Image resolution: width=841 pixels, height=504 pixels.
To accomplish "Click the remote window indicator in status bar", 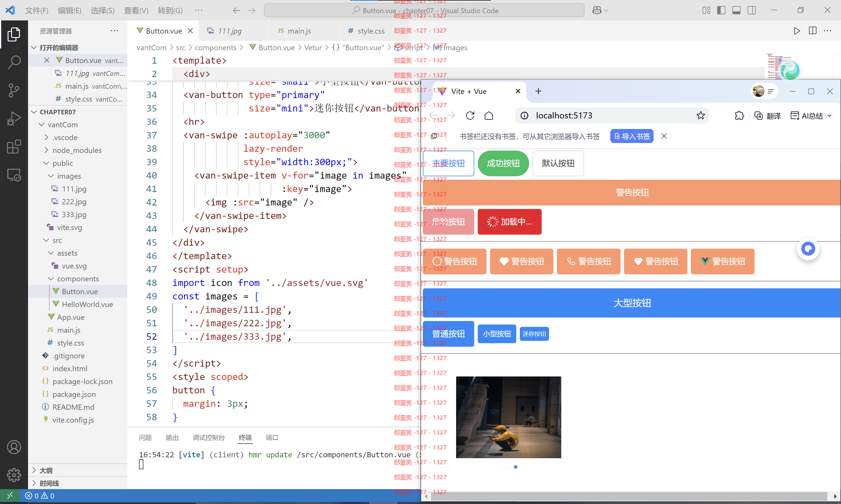I will coord(10,496).
